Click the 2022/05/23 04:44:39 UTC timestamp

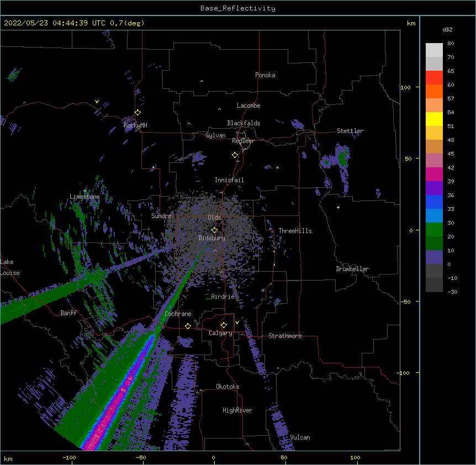pyautogui.click(x=51, y=23)
